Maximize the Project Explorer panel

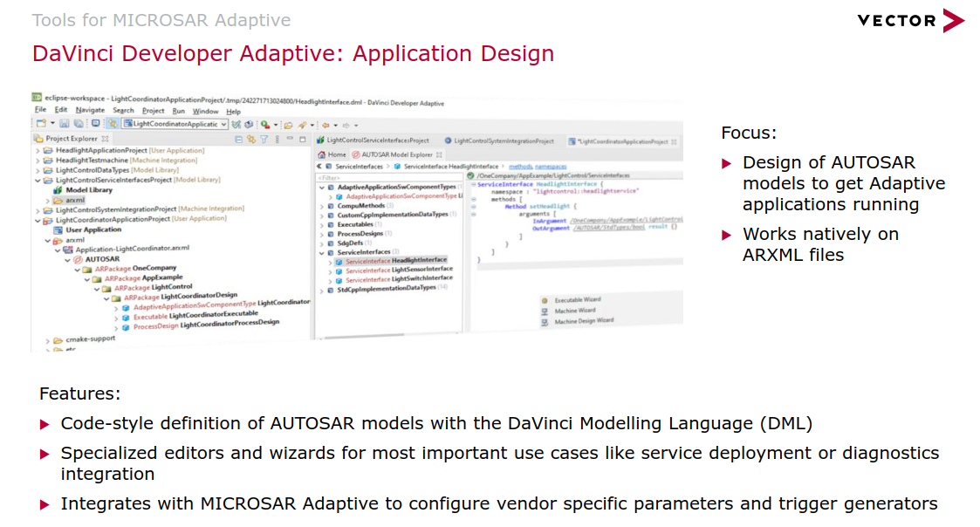[303, 139]
